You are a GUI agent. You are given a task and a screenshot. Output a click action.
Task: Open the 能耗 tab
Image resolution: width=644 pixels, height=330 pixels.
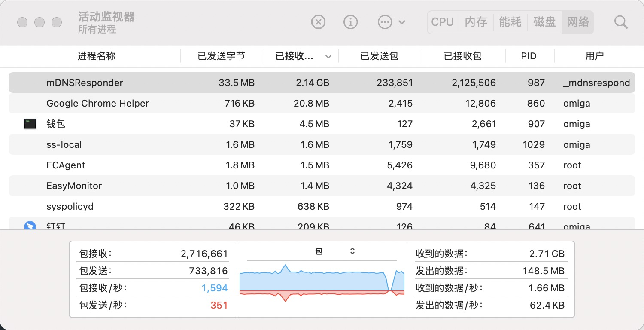click(x=510, y=22)
